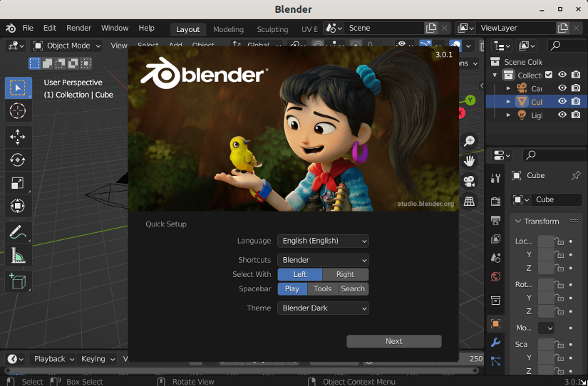Open the Shortcuts dropdown
This screenshot has height=386, width=588.
323,260
